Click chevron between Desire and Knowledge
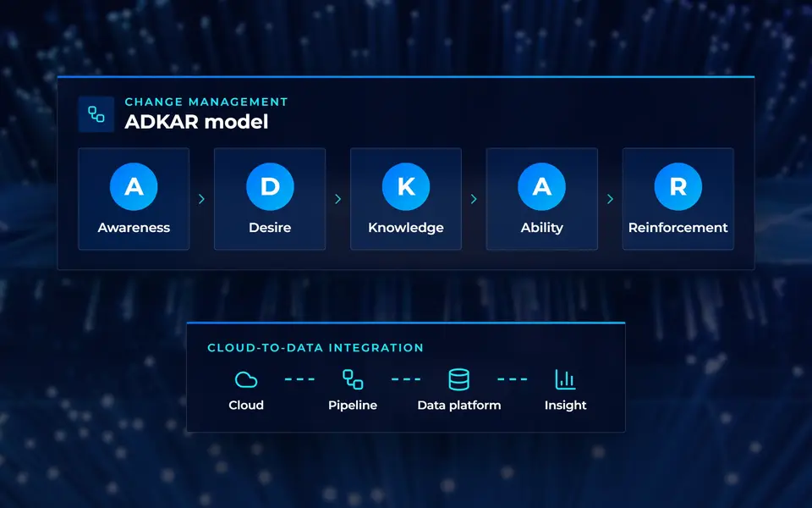 point(337,199)
